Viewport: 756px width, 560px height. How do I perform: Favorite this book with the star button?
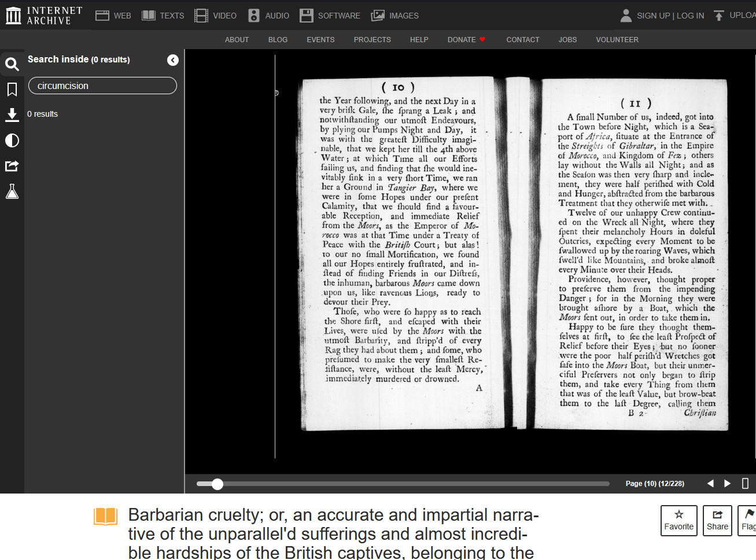point(678,520)
